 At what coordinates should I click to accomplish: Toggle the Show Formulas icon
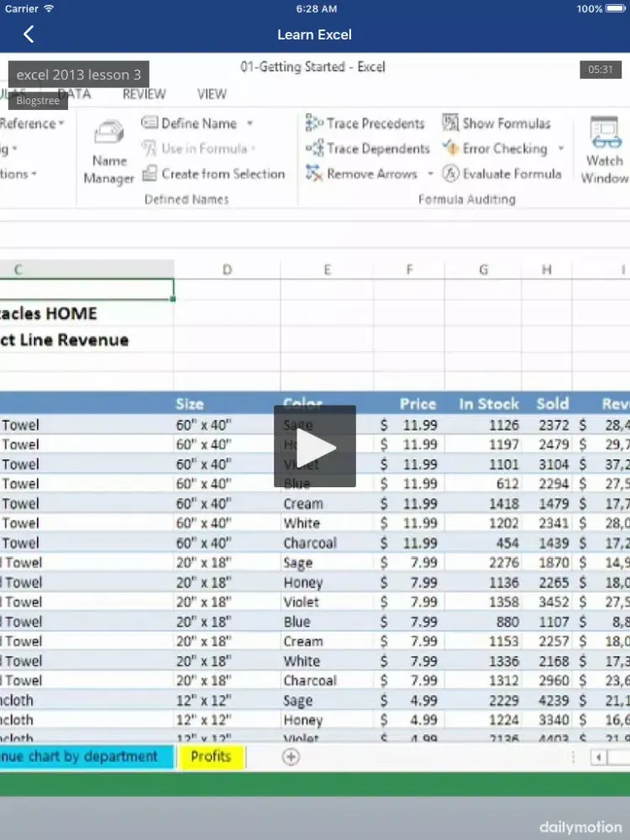point(450,123)
